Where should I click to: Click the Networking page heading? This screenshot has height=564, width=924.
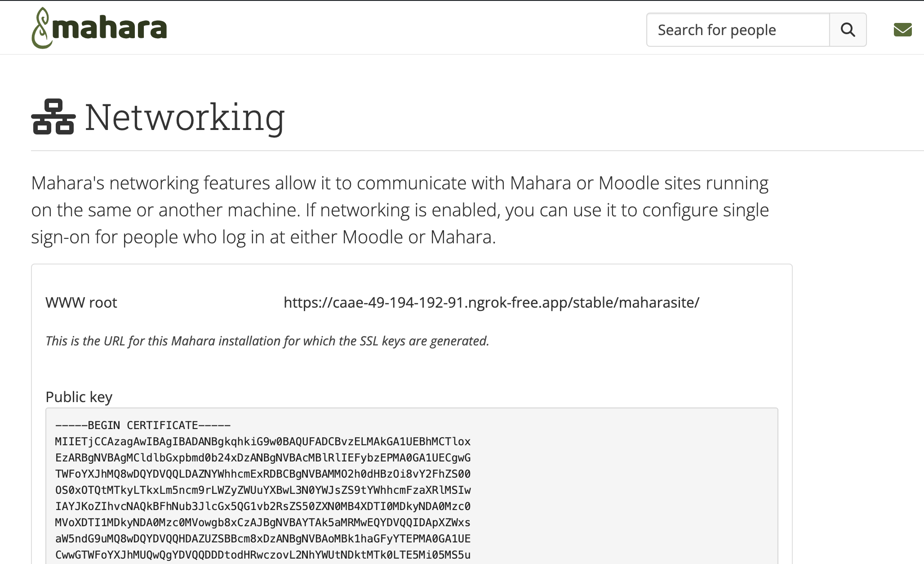(x=185, y=117)
